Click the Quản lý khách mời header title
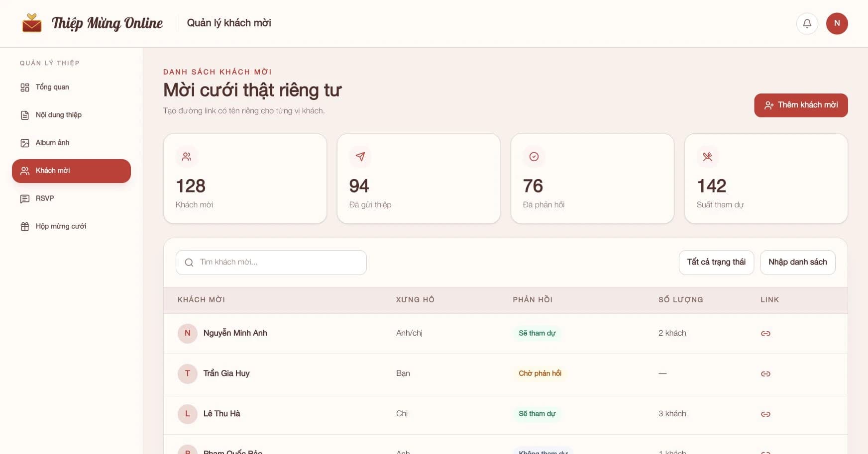 tap(229, 23)
